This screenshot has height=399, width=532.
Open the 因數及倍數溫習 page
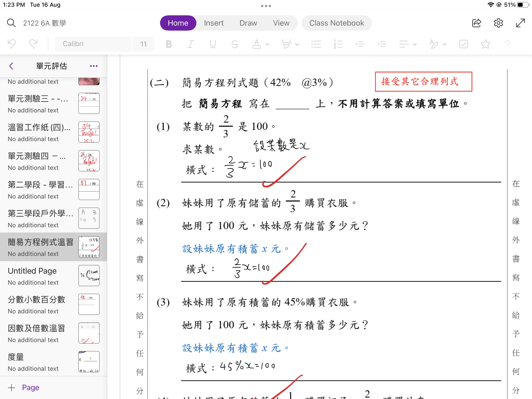pos(53,333)
